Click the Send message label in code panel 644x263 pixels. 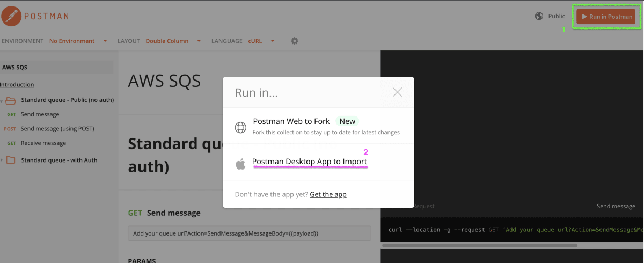616,206
